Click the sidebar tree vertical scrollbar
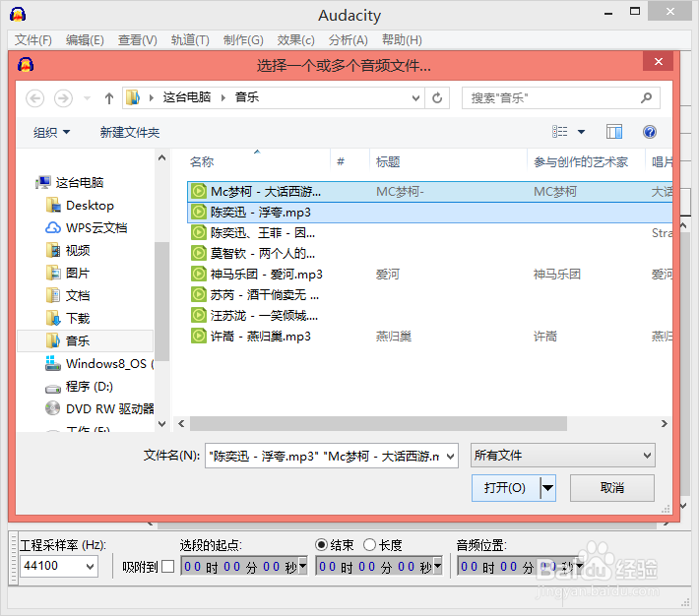 (x=161, y=301)
